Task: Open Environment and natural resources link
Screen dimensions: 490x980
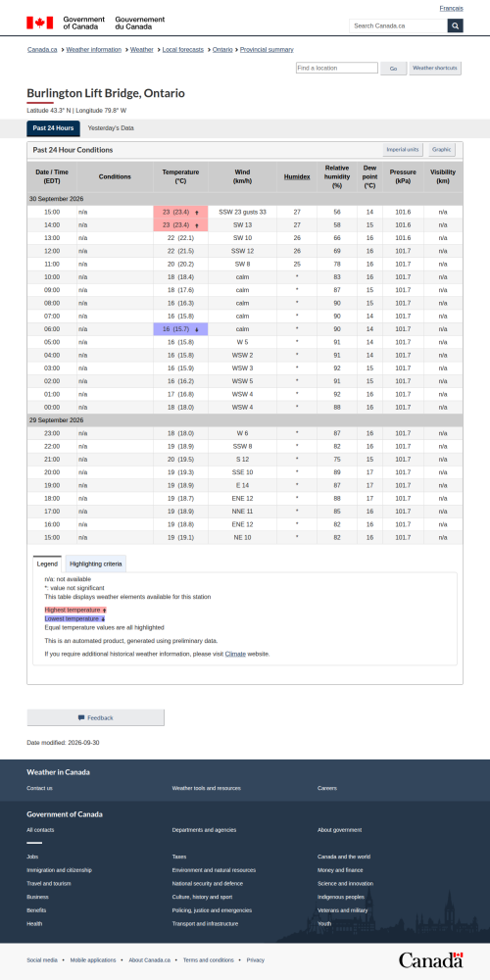Action: [214, 870]
